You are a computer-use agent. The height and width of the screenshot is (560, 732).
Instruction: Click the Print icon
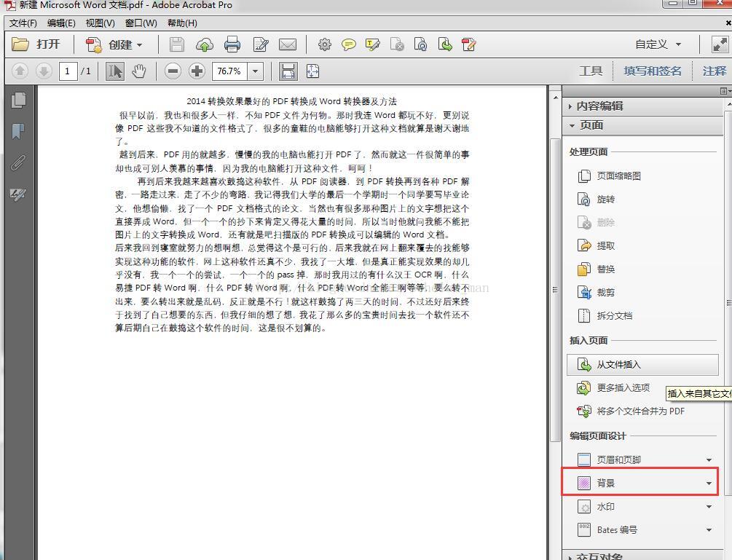click(232, 45)
